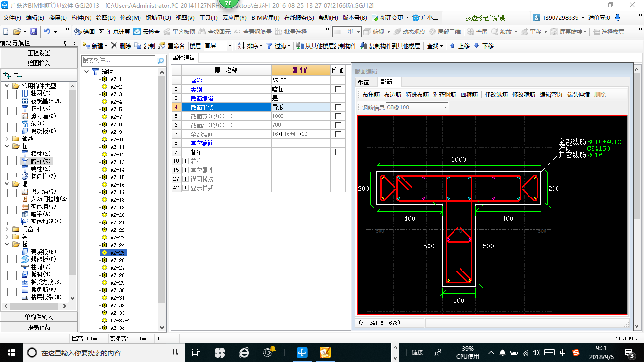This screenshot has height=362, width=644.
Task: Open 构件(N) menu
Action: click(x=81, y=18)
